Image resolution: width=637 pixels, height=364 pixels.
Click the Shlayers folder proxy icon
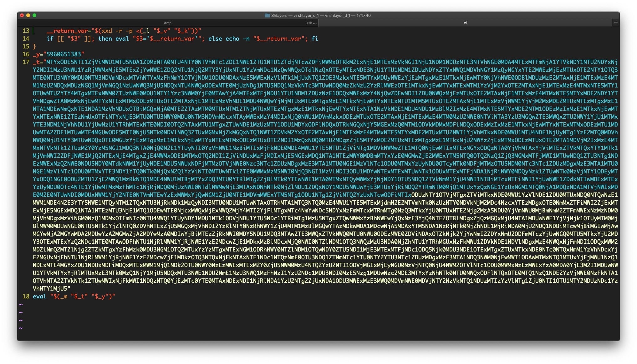267,15
